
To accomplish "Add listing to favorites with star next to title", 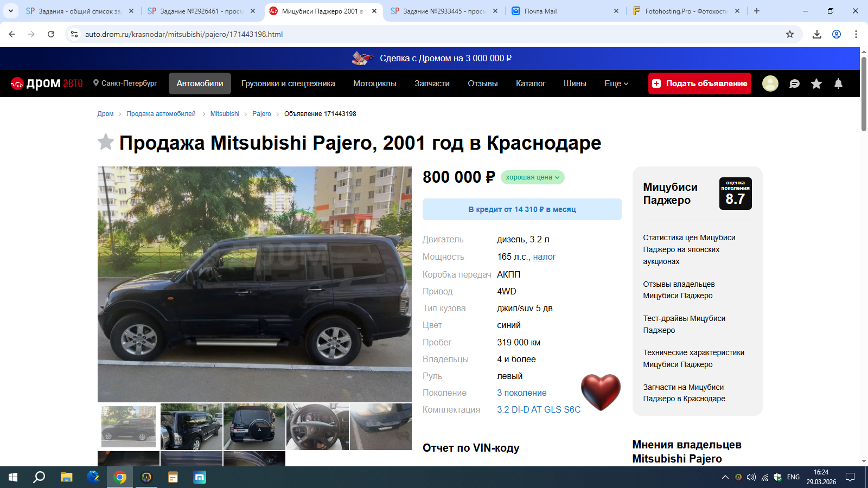I will click(x=106, y=142).
